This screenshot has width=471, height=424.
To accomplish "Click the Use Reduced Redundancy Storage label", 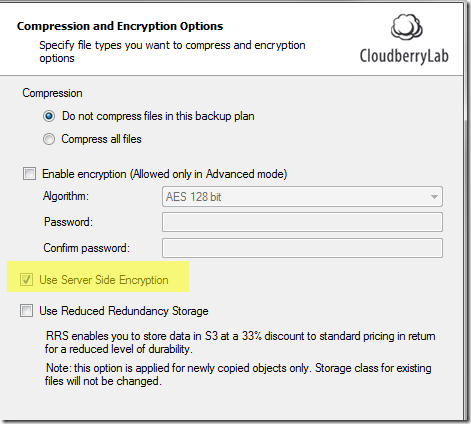I will 124,311.
